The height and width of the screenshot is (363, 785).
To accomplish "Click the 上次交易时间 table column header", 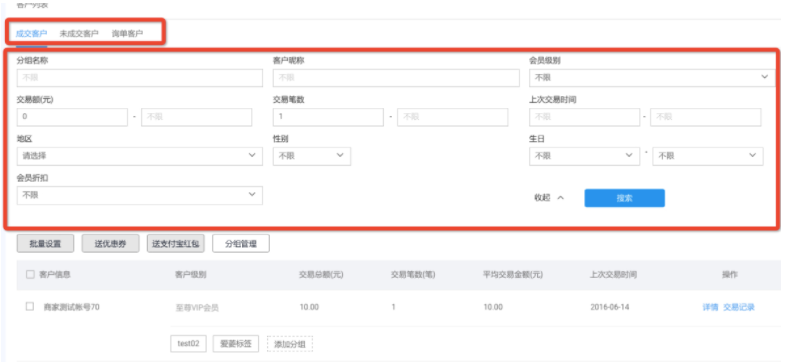I will (613, 275).
